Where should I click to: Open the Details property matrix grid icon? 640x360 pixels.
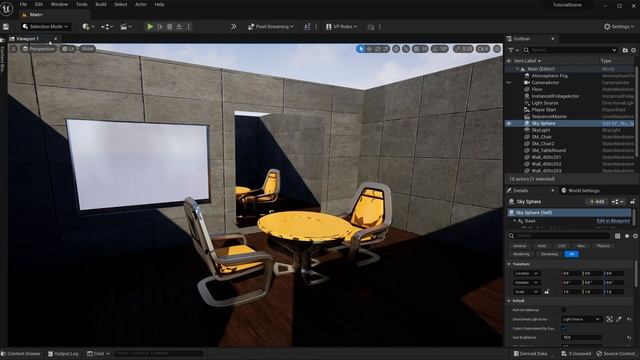618,236
